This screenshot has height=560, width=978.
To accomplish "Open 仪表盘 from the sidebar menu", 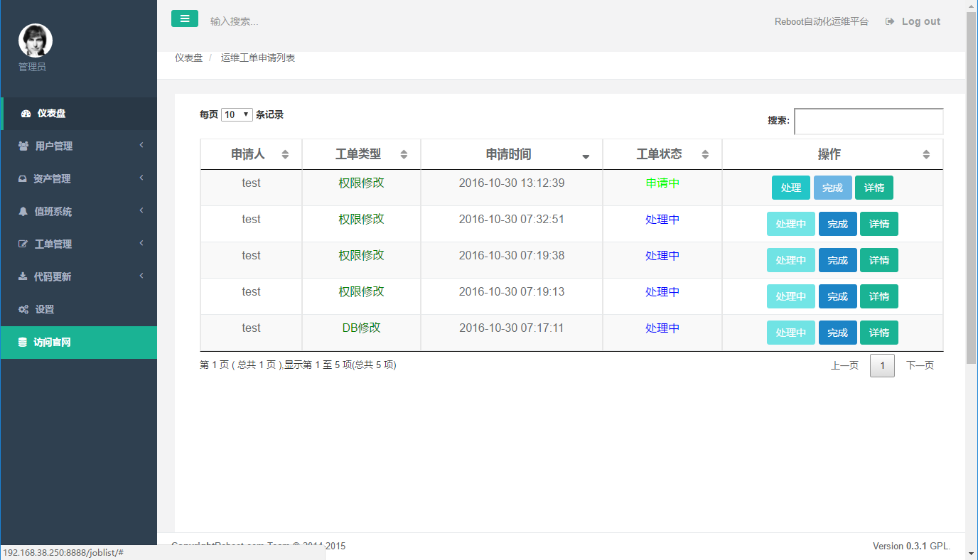I will point(53,113).
